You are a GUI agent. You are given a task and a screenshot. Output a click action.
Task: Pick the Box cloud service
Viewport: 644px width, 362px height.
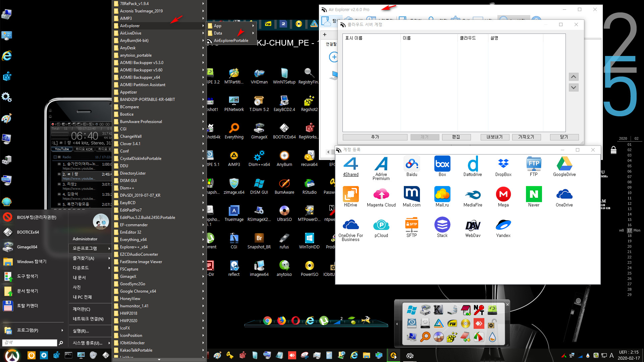pyautogui.click(x=442, y=167)
